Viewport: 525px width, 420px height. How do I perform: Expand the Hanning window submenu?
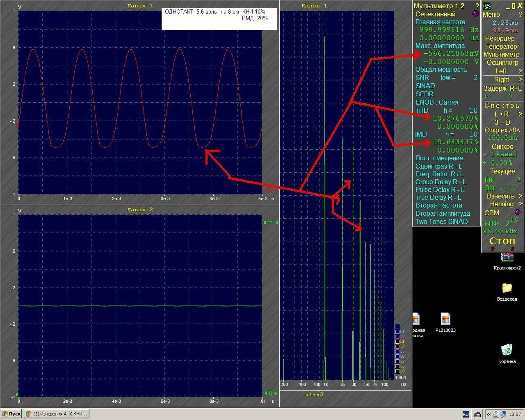520,204
